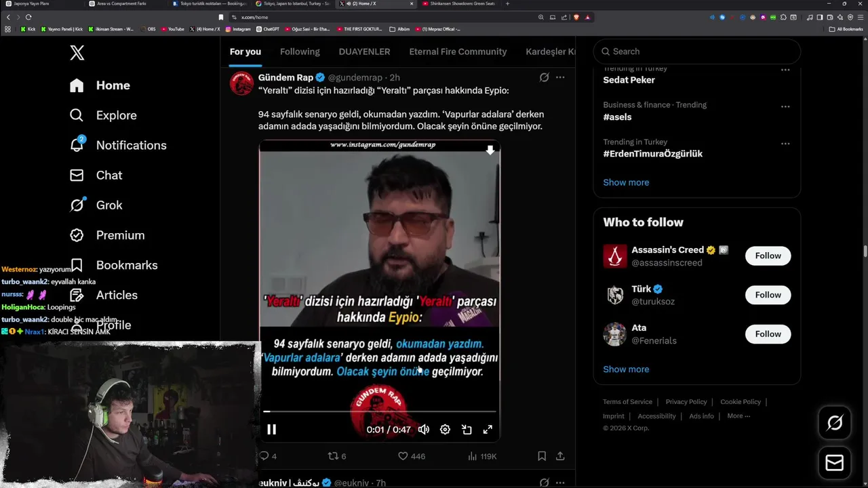Enter fullscreen on the video
Viewport: 868px width, 488px height.
point(488,429)
